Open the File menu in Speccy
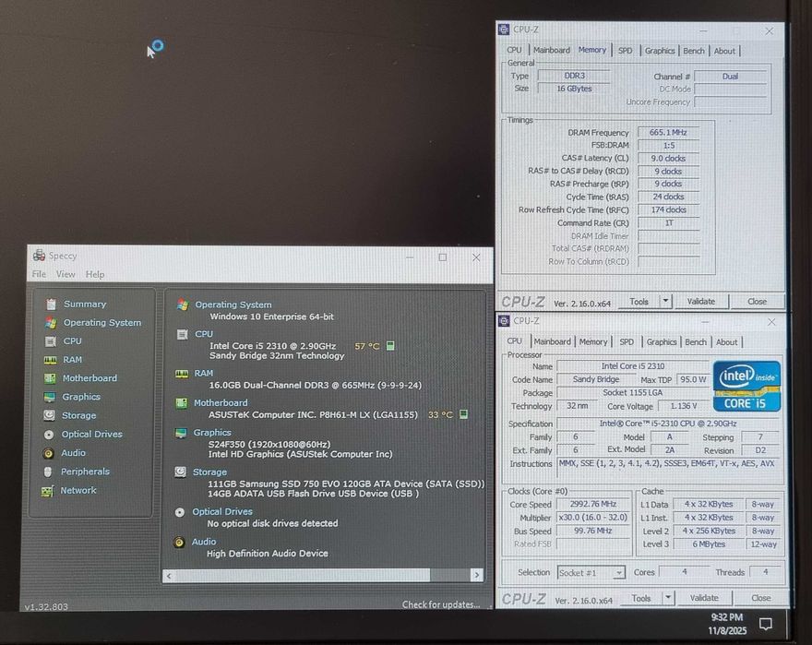 tap(39, 274)
